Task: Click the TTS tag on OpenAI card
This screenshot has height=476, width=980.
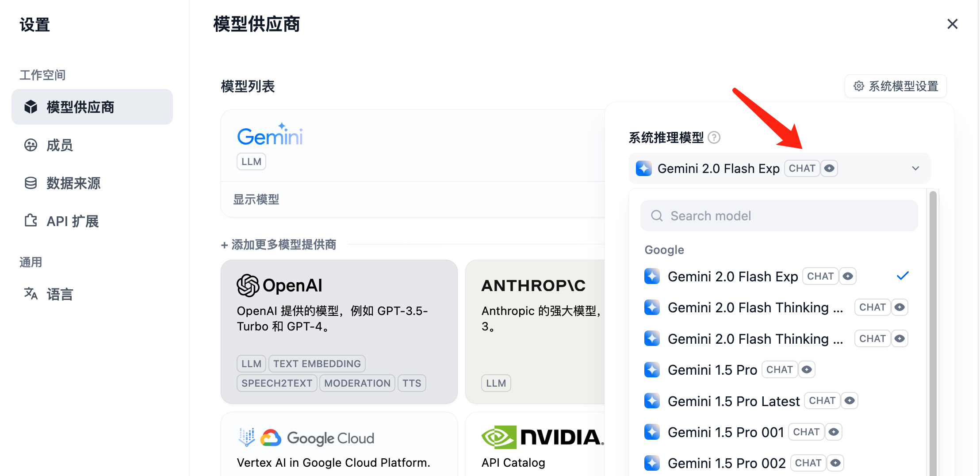Action: tap(412, 383)
